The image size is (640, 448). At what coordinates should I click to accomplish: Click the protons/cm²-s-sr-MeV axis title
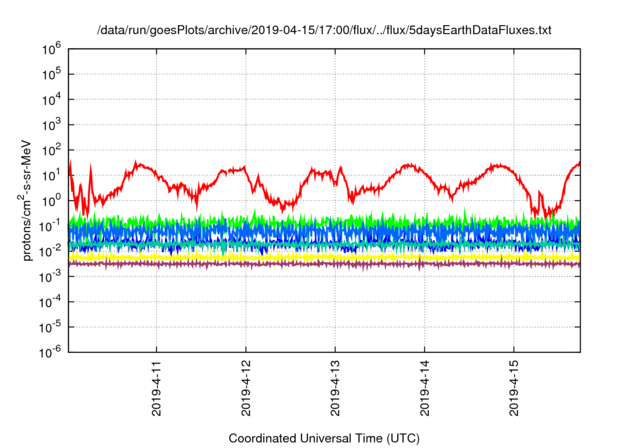(x=25, y=200)
